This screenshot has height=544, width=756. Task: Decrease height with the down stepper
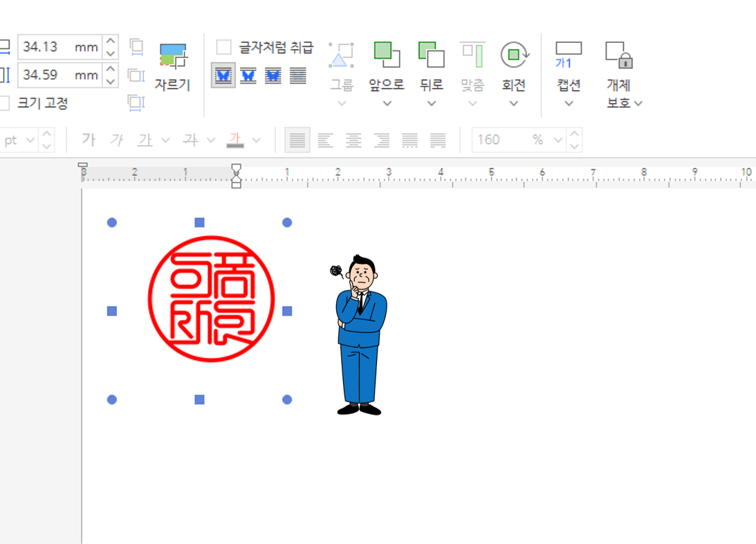(x=111, y=82)
